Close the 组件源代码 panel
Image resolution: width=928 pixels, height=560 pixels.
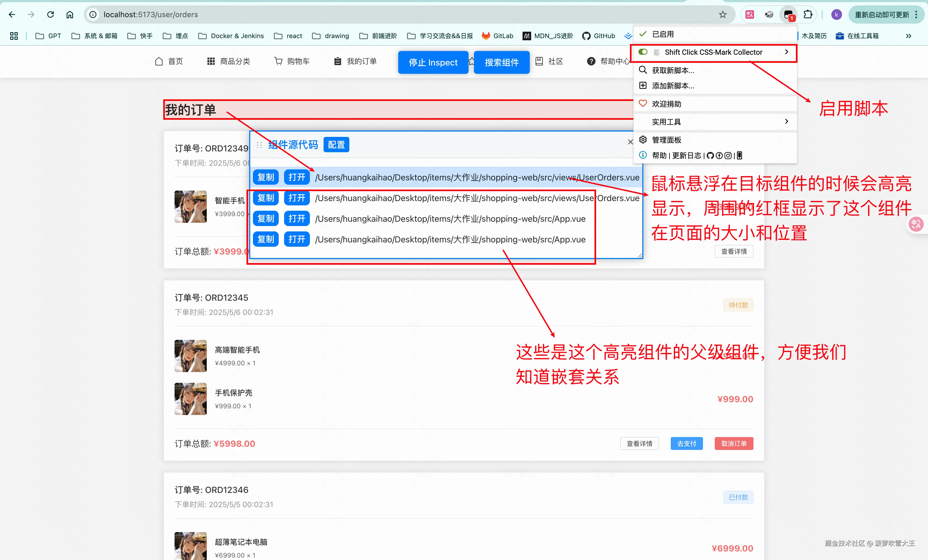630,142
